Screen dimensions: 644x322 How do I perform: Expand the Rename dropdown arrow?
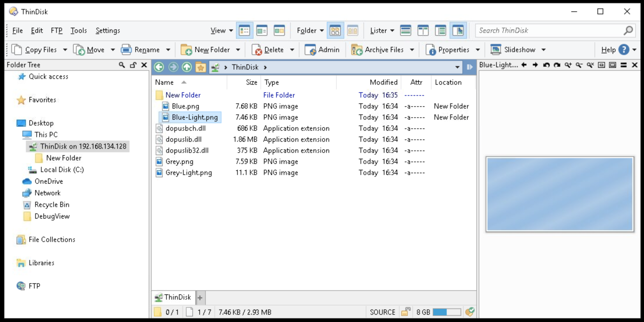tap(168, 50)
